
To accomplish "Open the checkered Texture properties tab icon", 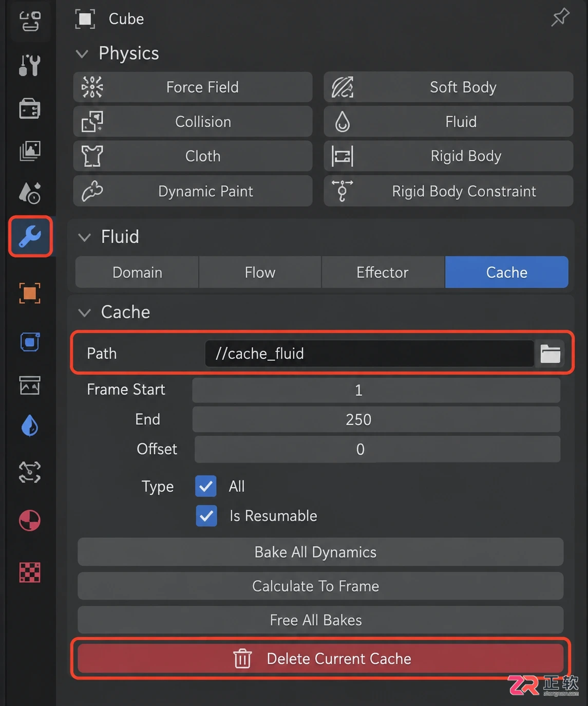I will pyautogui.click(x=30, y=572).
